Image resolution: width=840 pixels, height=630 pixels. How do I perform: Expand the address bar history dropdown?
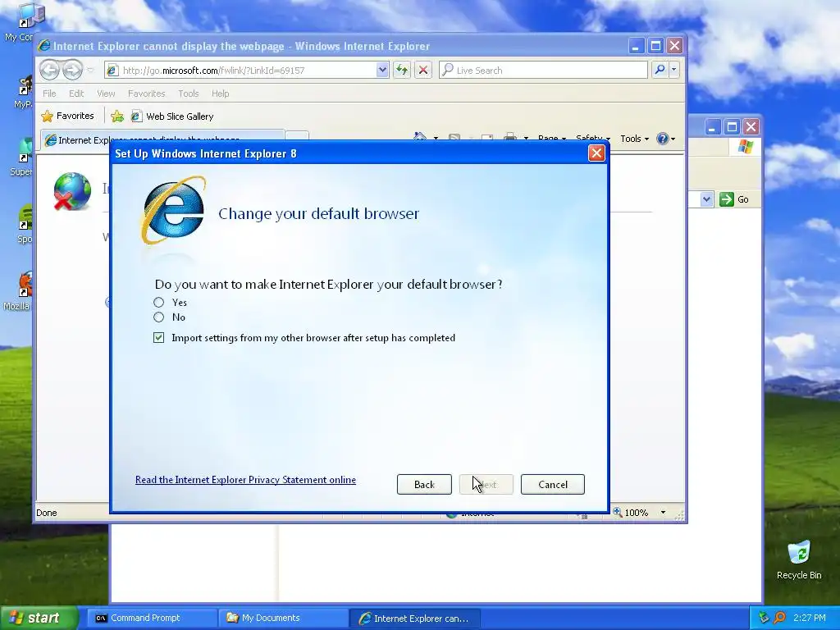[x=382, y=70]
